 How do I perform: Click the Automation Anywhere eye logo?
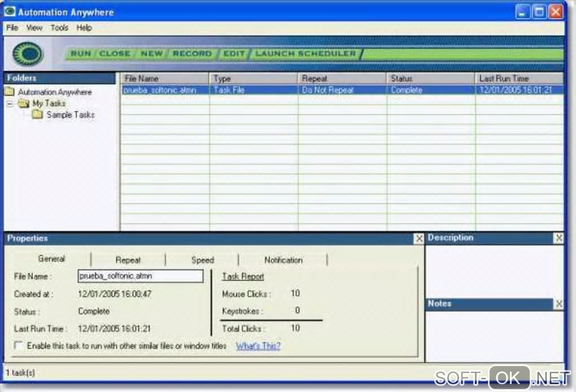pos(28,54)
